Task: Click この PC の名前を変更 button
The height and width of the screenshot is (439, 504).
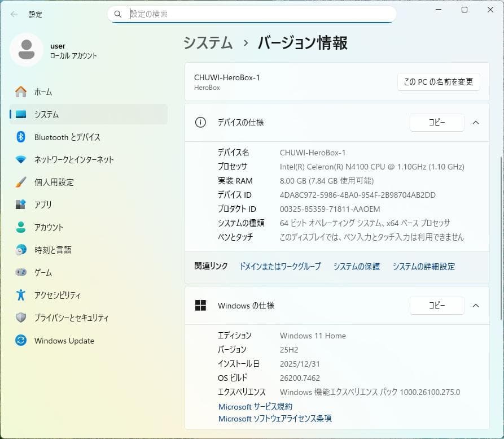Action: pyautogui.click(x=439, y=82)
